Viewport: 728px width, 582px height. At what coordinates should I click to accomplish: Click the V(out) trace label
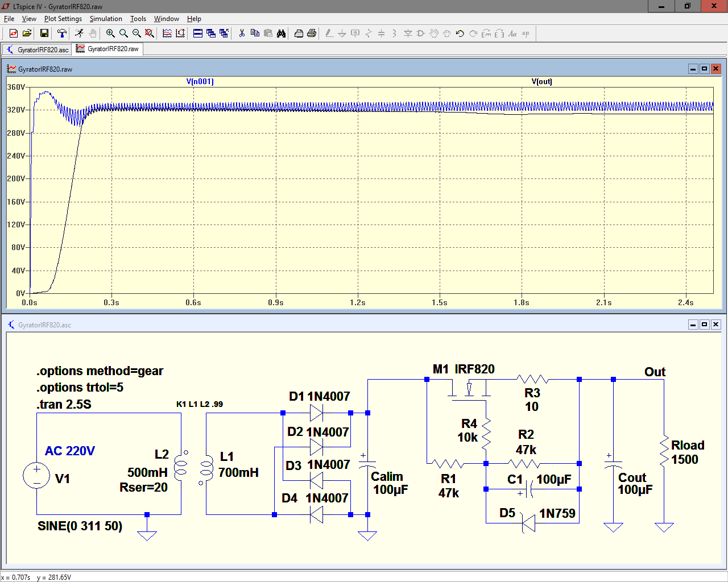tap(541, 81)
